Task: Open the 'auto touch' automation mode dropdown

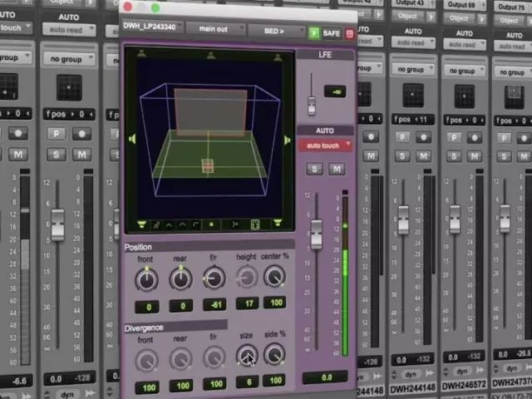Action: (325, 145)
